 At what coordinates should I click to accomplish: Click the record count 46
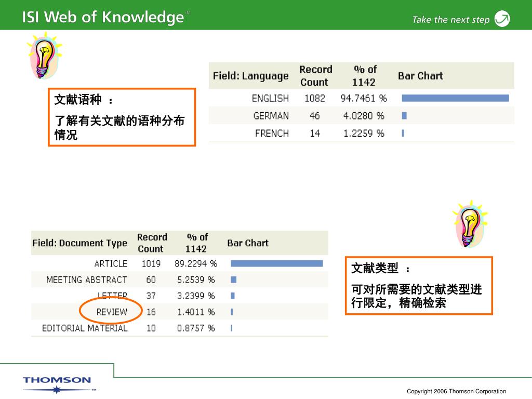click(314, 116)
